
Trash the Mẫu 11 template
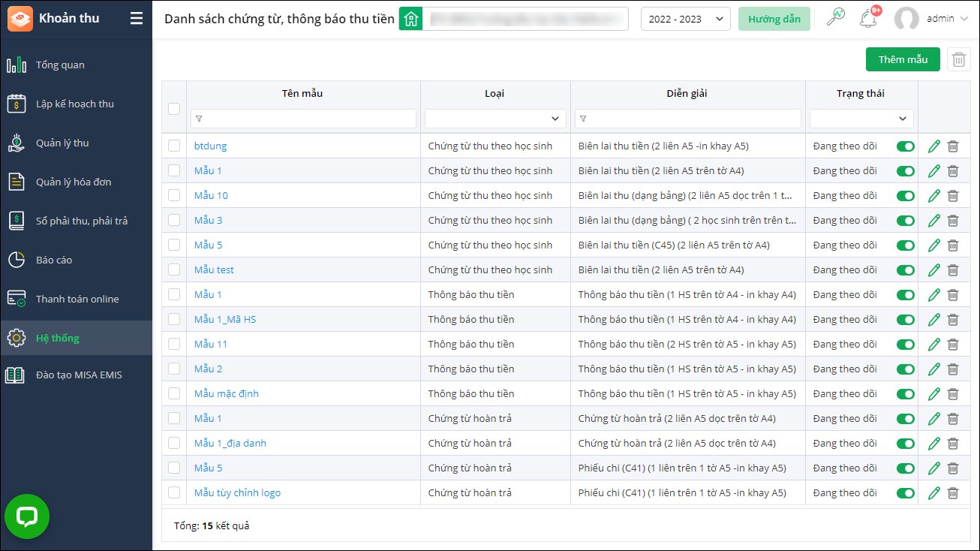point(953,345)
